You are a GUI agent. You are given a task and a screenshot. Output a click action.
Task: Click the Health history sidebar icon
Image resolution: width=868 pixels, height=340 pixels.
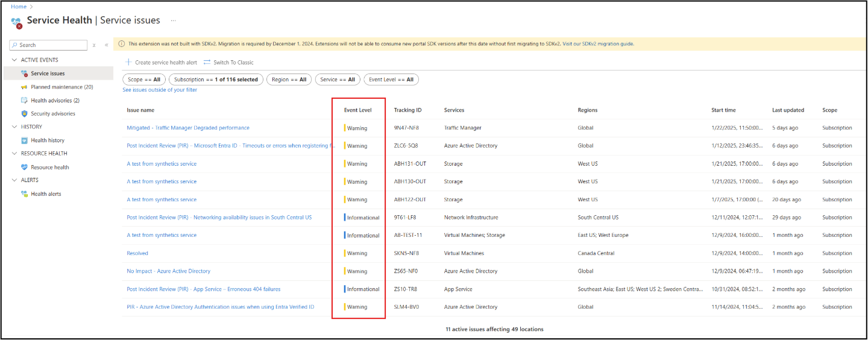24,140
